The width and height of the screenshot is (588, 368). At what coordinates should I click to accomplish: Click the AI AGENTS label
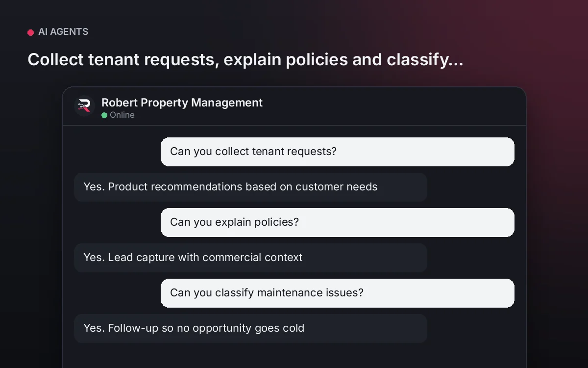(63, 32)
